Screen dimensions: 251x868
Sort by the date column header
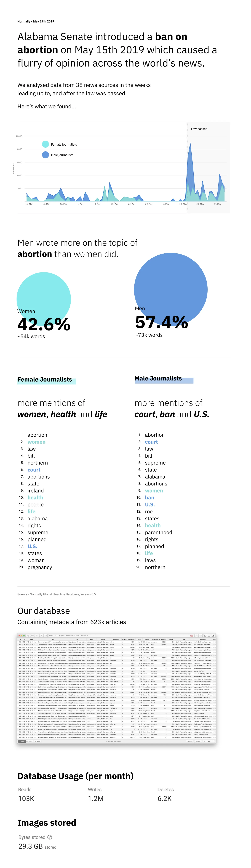point(32,639)
